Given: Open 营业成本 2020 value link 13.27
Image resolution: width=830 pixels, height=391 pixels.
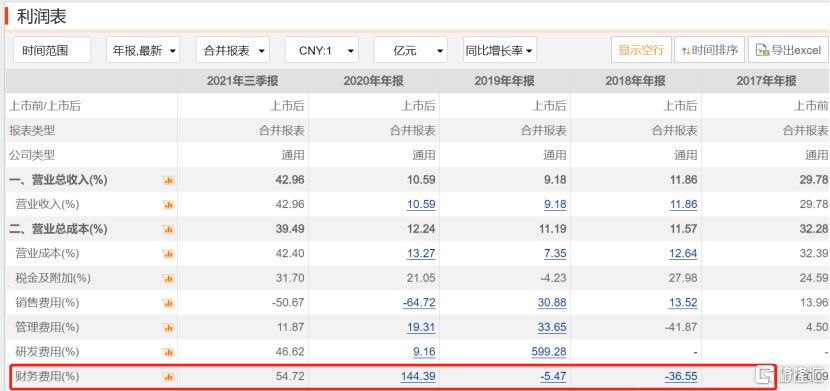Looking at the screenshot, I should tap(421, 253).
